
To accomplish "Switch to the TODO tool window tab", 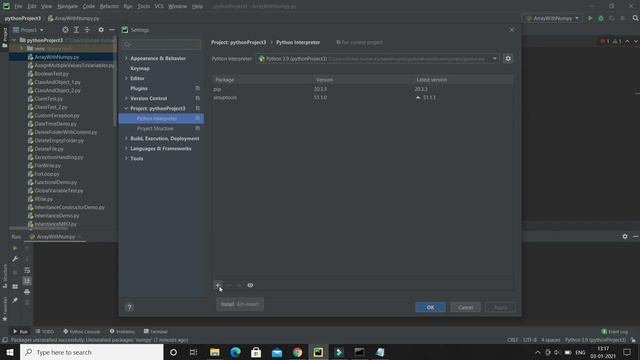I will (x=45, y=331).
